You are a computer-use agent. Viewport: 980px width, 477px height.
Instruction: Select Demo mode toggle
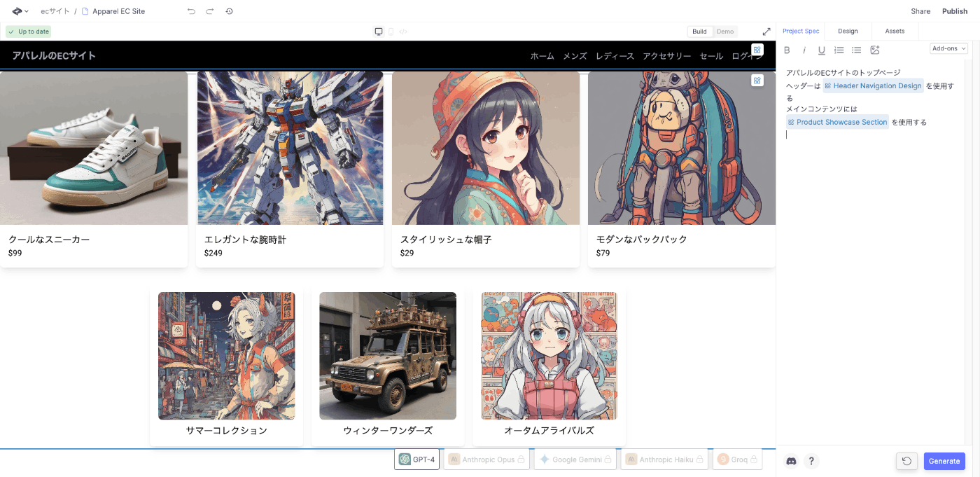pyautogui.click(x=725, y=32)
